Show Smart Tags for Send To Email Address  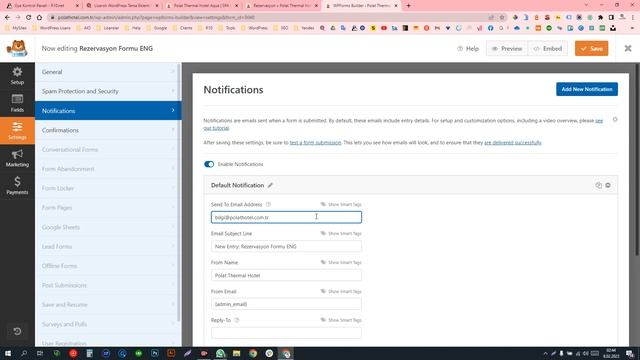[341, 204]
